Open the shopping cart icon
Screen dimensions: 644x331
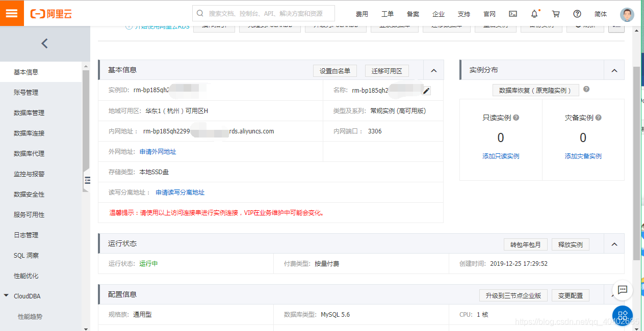point(556,14)
